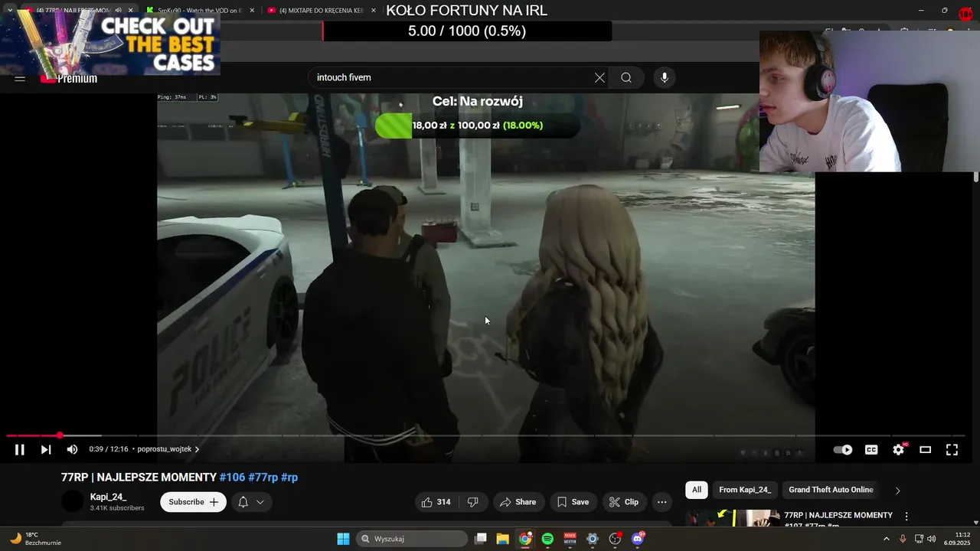Viewport: 980px width, 551px height.
Task: Start voice search with the microphone
Action: [665, 77]
